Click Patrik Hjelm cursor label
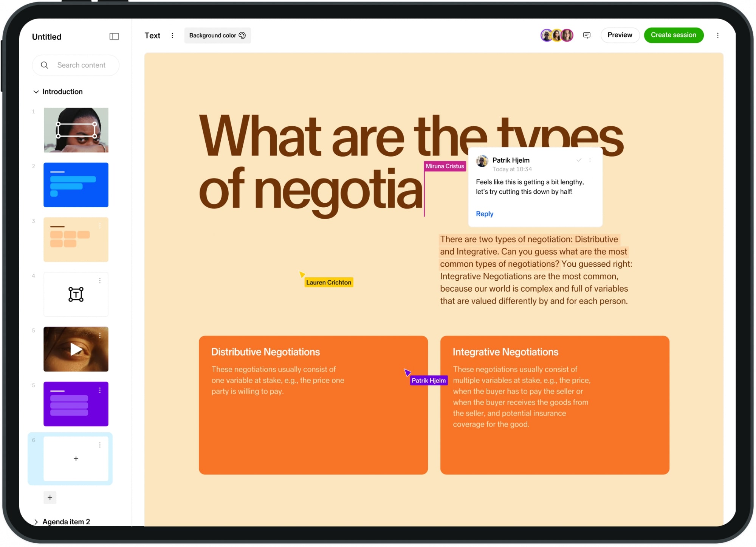Screen dimensions: 756x547 (429, 381)
